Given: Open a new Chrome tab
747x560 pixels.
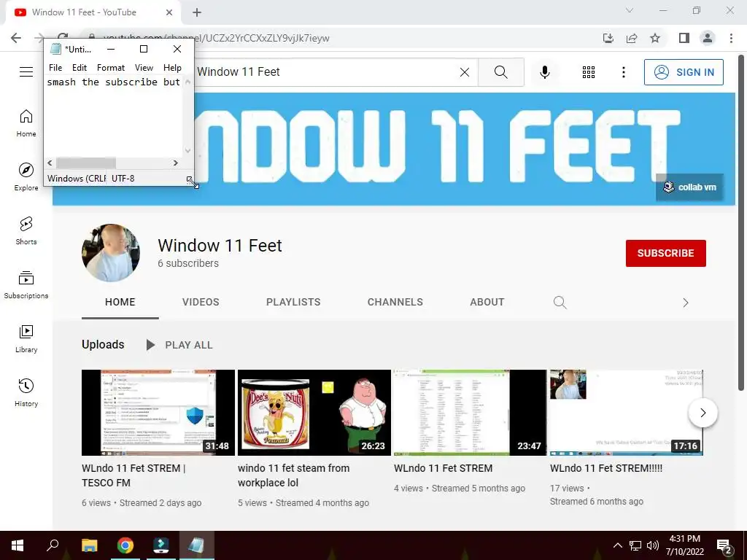Looking at the screenshot, I should click(x=197, y=12).
